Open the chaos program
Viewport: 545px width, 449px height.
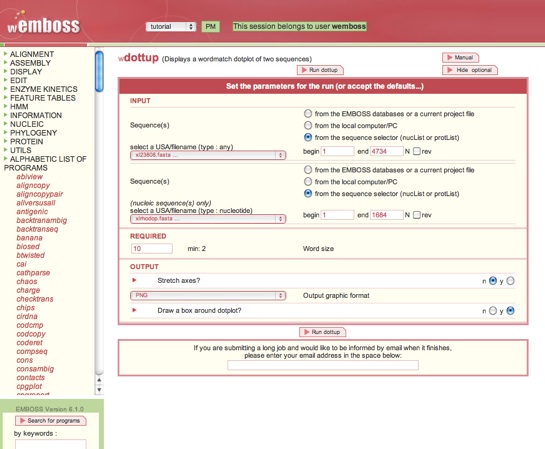point(27,281)
